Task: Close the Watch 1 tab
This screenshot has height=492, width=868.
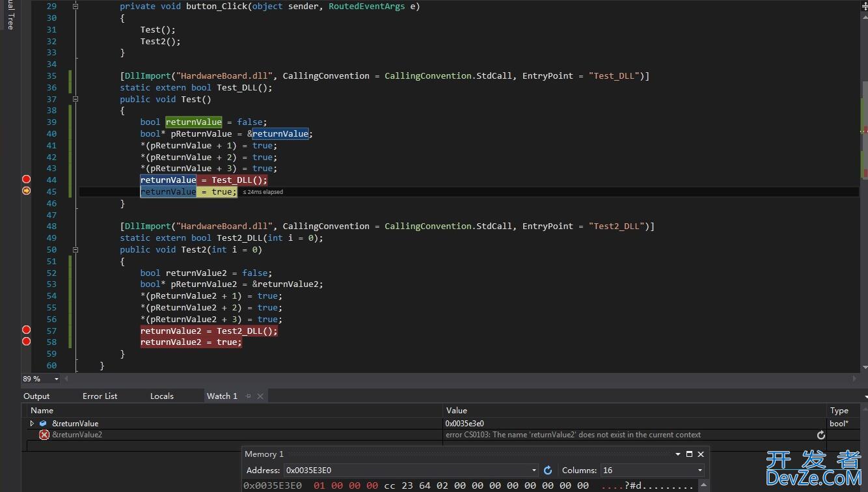Action: tap(260, 396)
